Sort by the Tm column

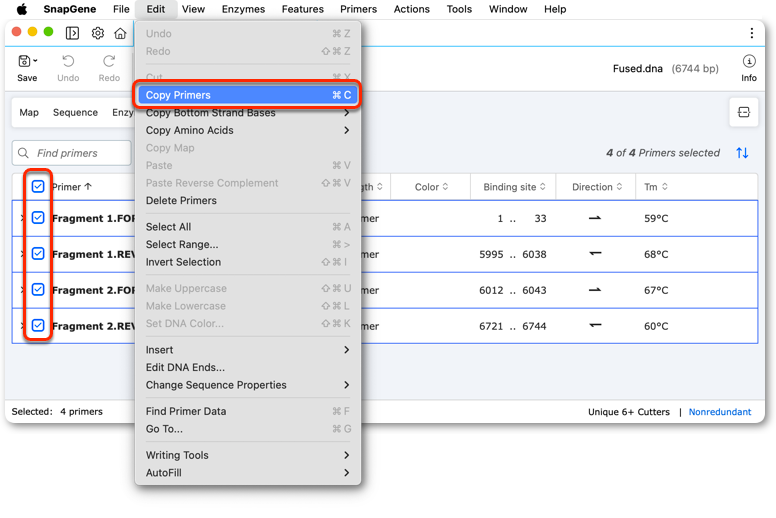656,187
